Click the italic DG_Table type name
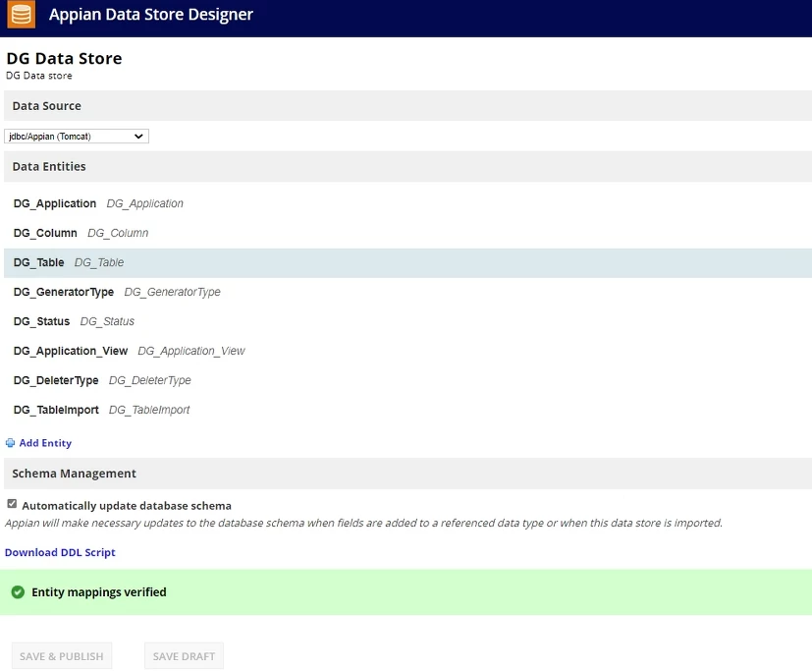The height and width of the screenshot is (671, 812). tap(99, 262)
